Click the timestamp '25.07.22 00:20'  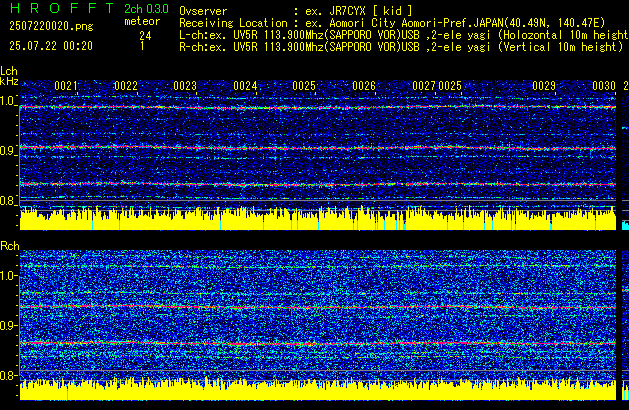pyautogui.click(x=51, y=46)
